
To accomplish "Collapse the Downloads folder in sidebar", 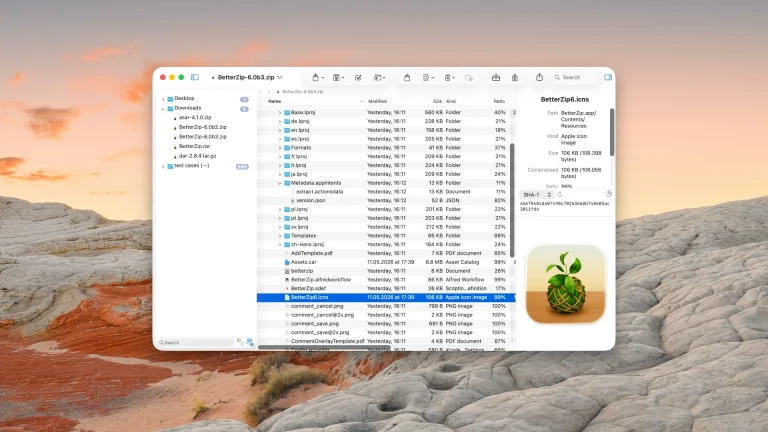I will tap(163, 109).
